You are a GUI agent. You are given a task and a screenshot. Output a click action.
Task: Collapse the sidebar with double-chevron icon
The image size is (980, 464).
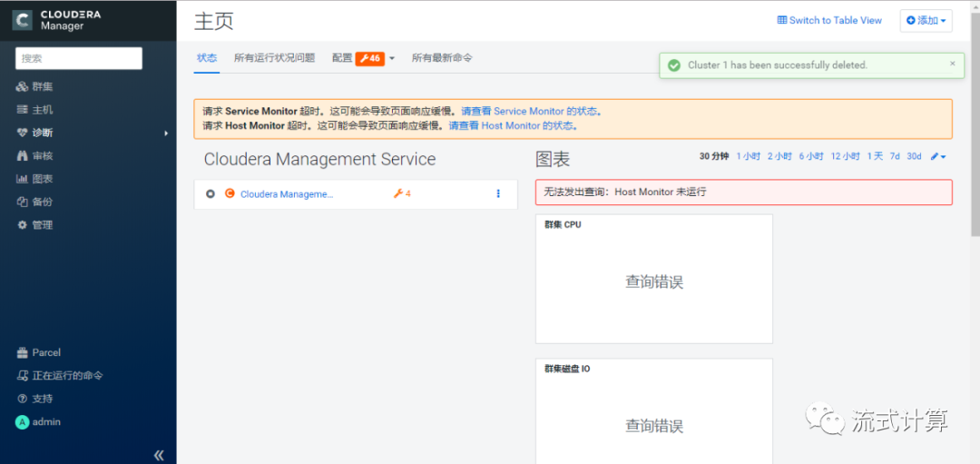[159, 455]
